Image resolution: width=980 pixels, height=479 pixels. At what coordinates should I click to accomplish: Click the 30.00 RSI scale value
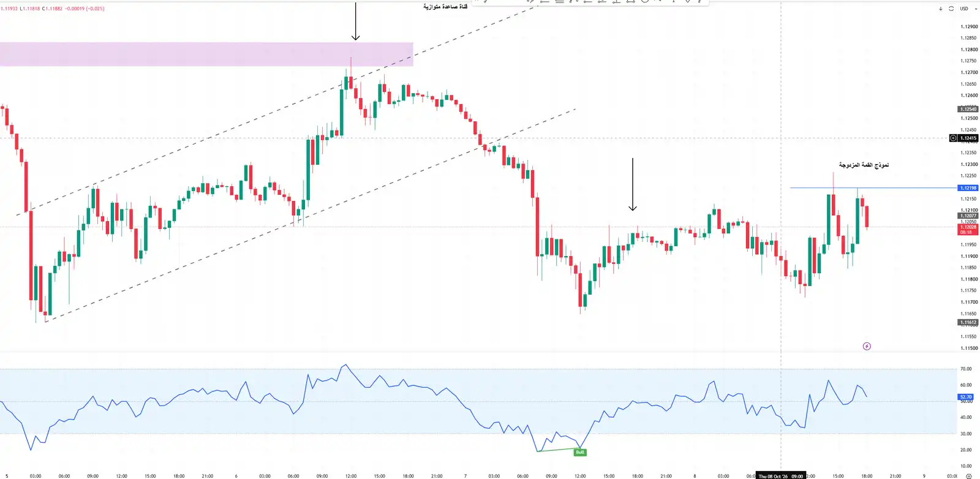tap(966, 434)
